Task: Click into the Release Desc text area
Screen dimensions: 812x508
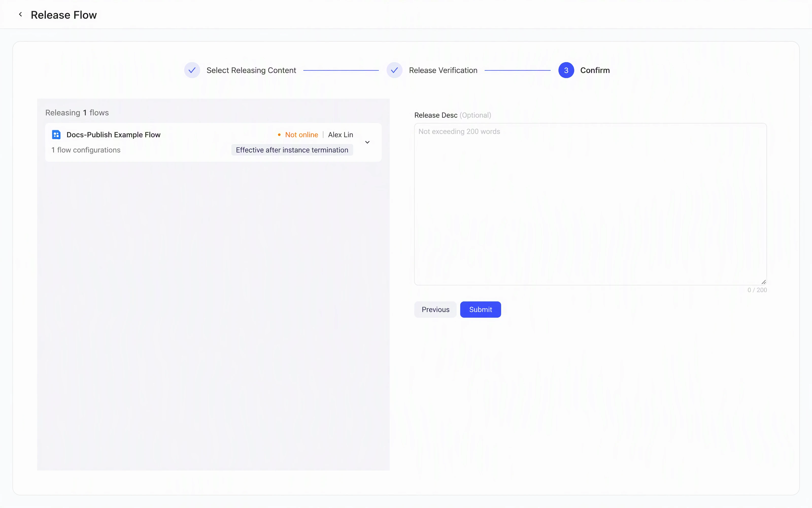Action: point(590,204)
